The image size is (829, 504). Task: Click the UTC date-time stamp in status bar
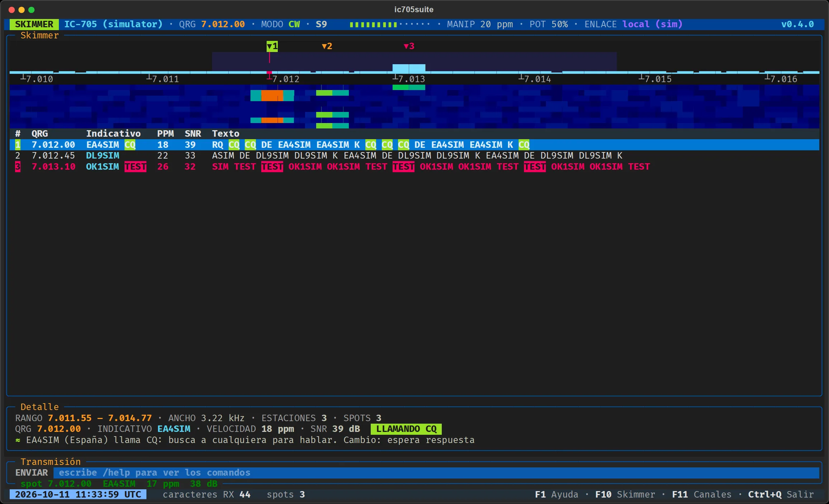78,494
